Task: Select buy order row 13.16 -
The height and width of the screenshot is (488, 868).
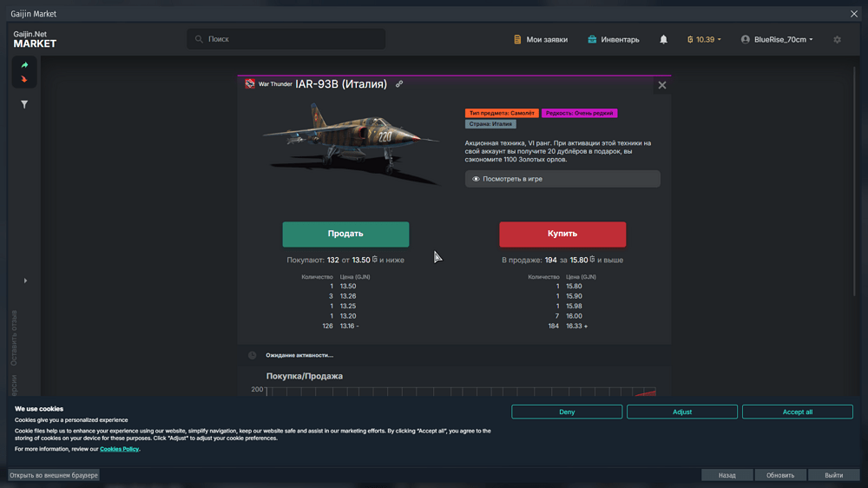Action: click(340, 326)
